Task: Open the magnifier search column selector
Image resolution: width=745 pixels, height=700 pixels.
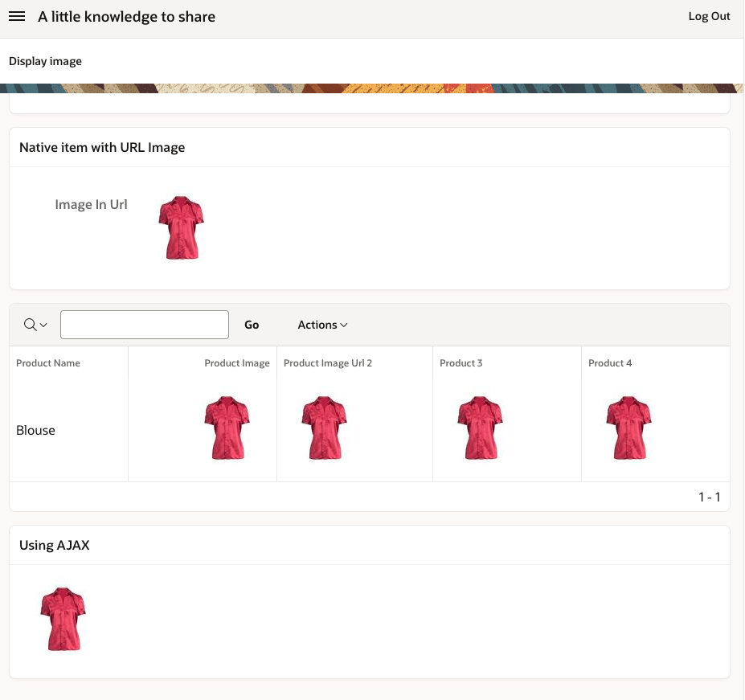Action: [x=35, y=325]
